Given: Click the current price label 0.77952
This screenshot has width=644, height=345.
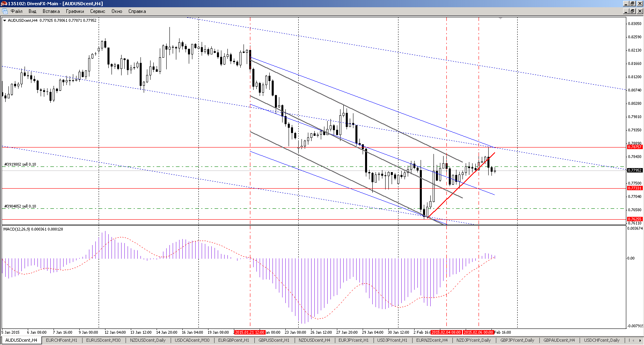Looking at the screenshot, I should [x=635, y=170].
